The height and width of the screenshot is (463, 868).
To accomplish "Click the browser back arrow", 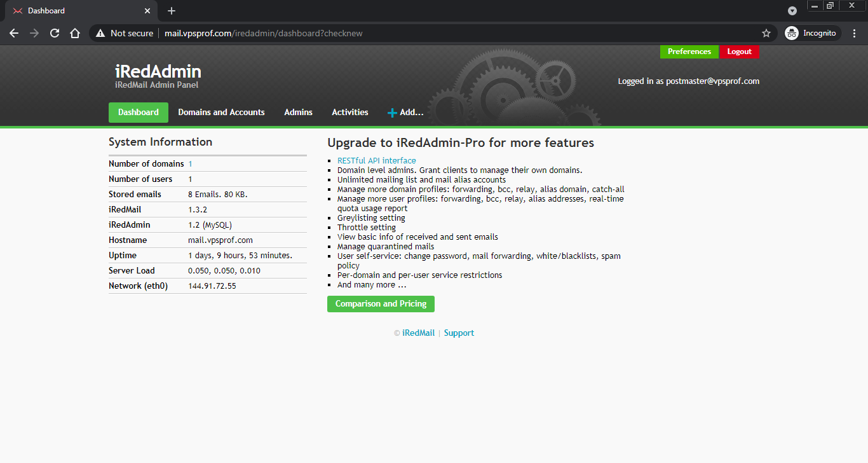I will point(14,33).
